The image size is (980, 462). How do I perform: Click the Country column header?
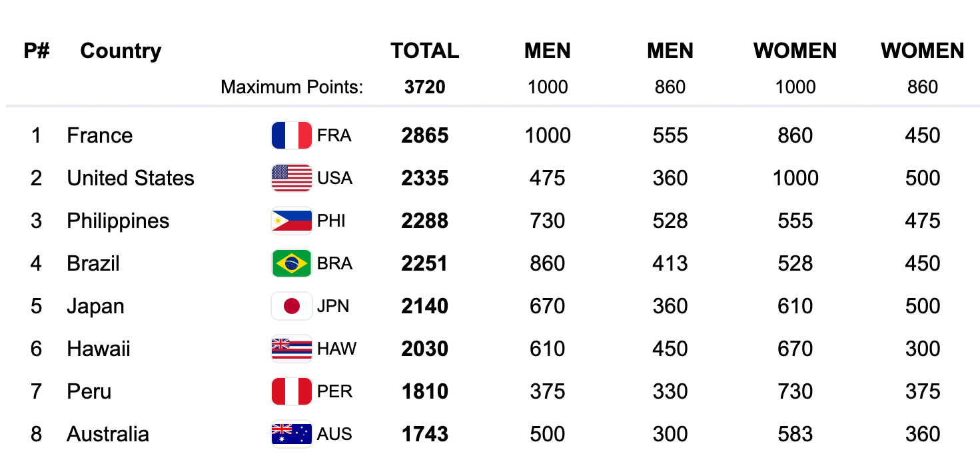tap(121, 51)
